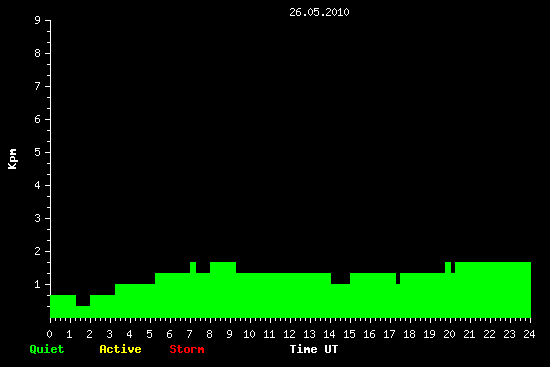
Task: Click hour label 0 on time axis
Action: (49, 334)
